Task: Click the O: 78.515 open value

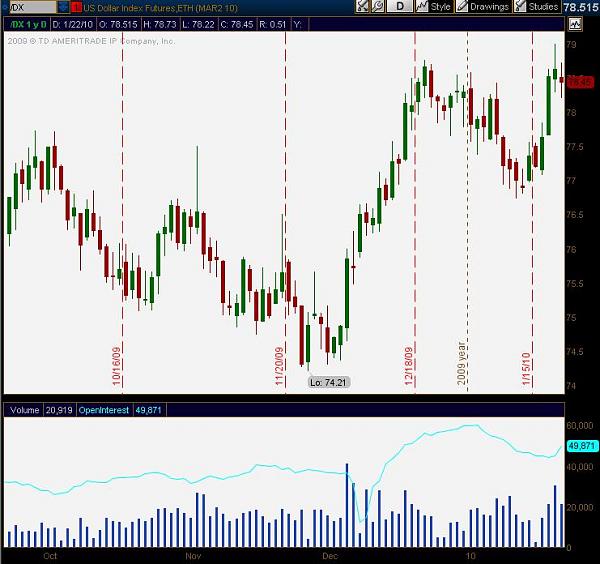Action: pos(118,25)
